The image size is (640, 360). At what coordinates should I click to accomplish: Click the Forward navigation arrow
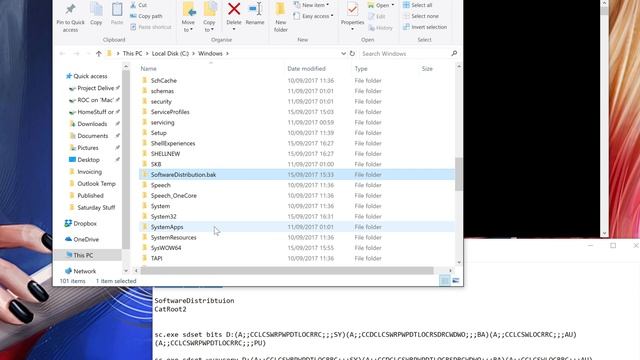click(76, 53)
